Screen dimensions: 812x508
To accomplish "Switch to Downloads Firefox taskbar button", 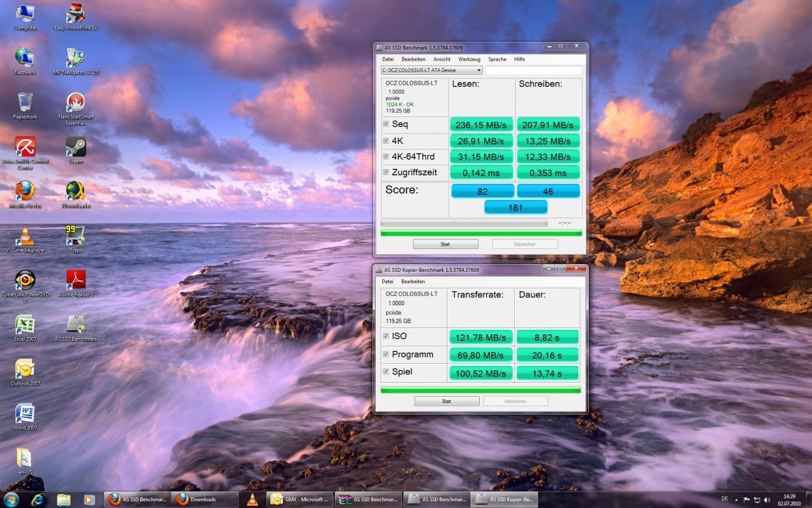I will 205,500.
